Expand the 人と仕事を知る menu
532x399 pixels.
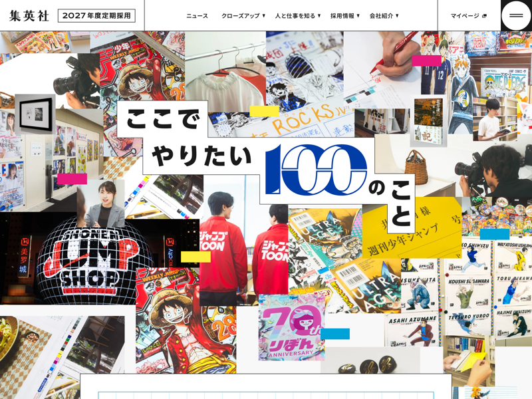pos(297,15)
